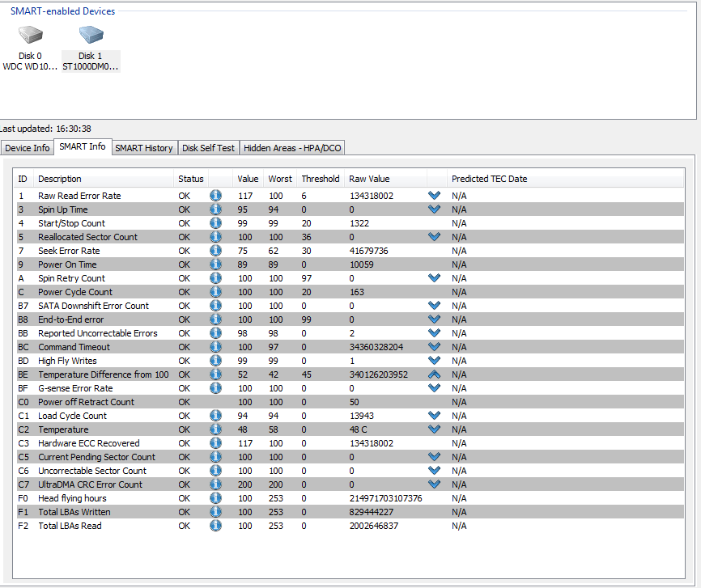This screenshot has height=588, width=701.
Task: Sort by Predicted TEC Date column header
Action: 566,179
